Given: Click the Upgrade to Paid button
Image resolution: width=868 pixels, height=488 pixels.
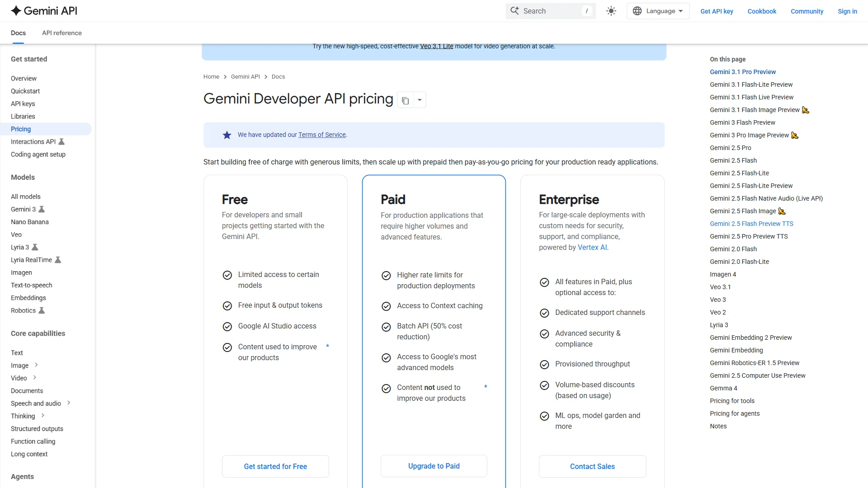Looking at the screenshot, I should tap(434, 466).
